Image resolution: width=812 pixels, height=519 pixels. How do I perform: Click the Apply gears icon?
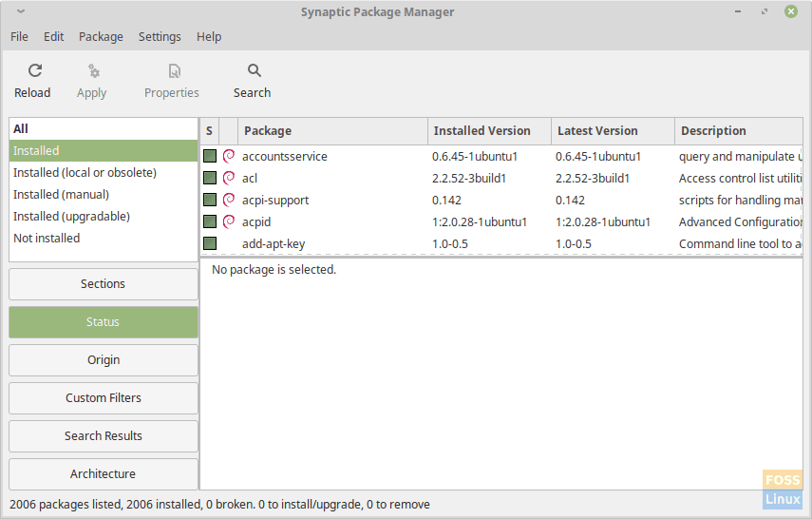(94, 71)
